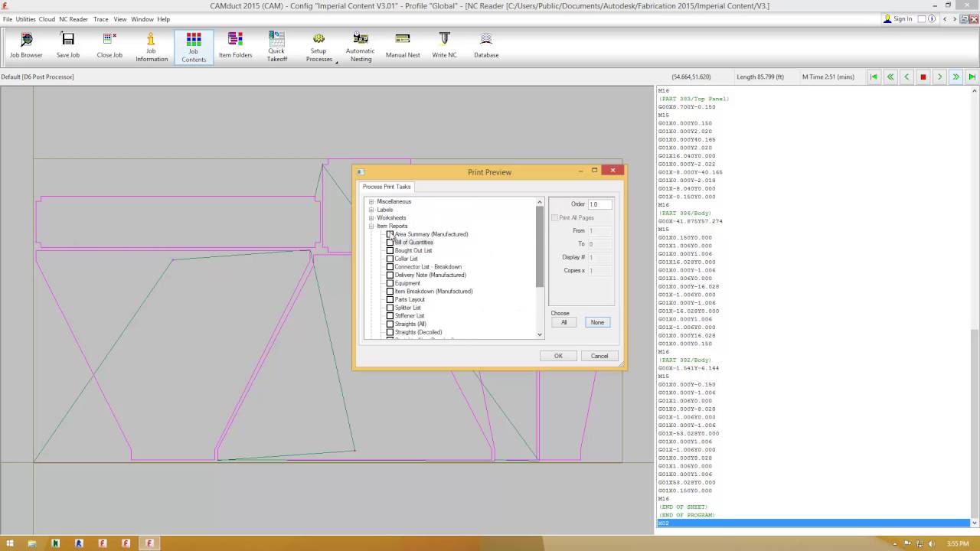This screenshot has height=551, width=980.
Task: Expand the Worksheets tree node
Action: coord(371,218)
